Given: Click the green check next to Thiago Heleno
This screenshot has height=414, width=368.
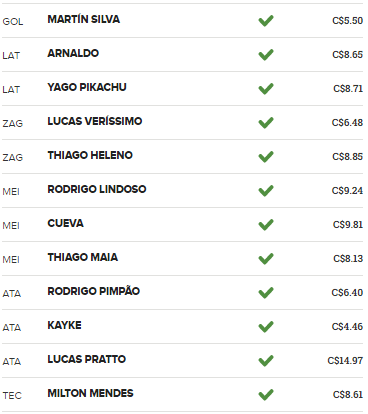Looking at the screenshot, I should [x=266, y=157].
